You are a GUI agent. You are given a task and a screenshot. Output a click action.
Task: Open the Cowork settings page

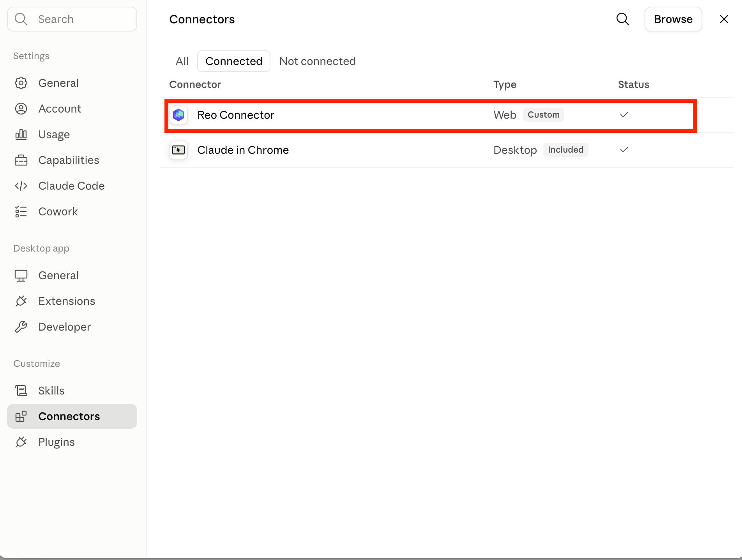click(72, 211)
